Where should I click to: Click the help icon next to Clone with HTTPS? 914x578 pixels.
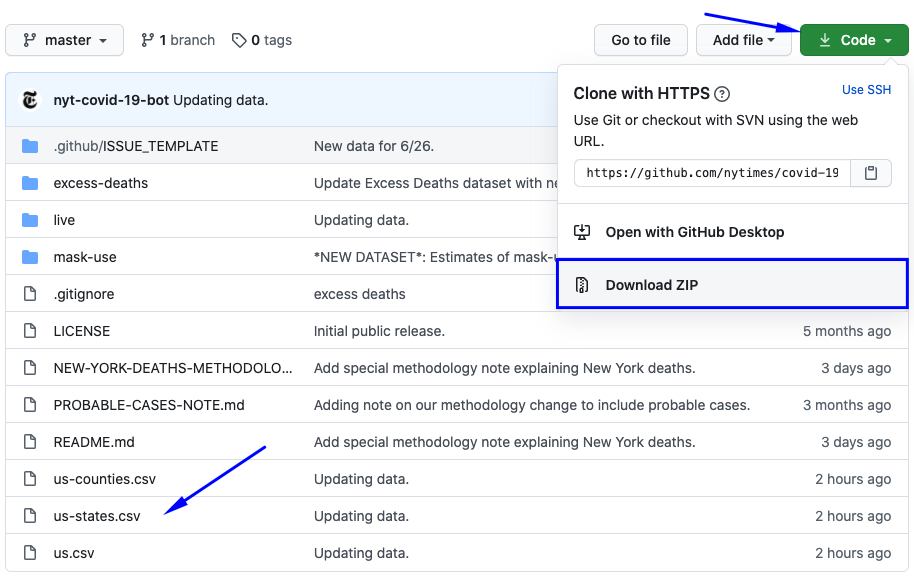click(x=722, y=94)
